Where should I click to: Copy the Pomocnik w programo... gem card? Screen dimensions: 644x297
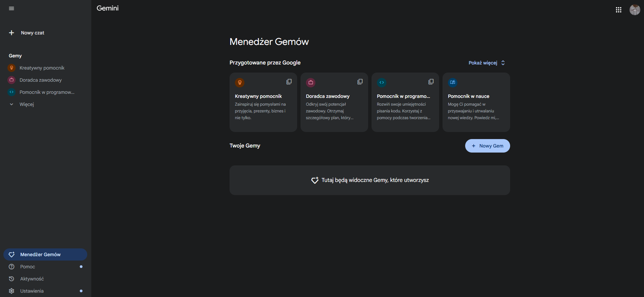(431, 82)
